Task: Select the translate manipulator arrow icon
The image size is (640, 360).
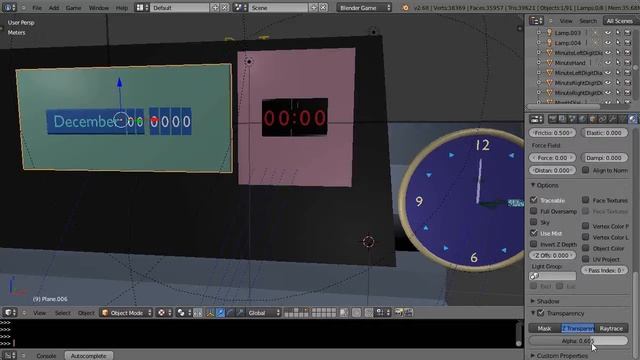Action: pos(220,313)
